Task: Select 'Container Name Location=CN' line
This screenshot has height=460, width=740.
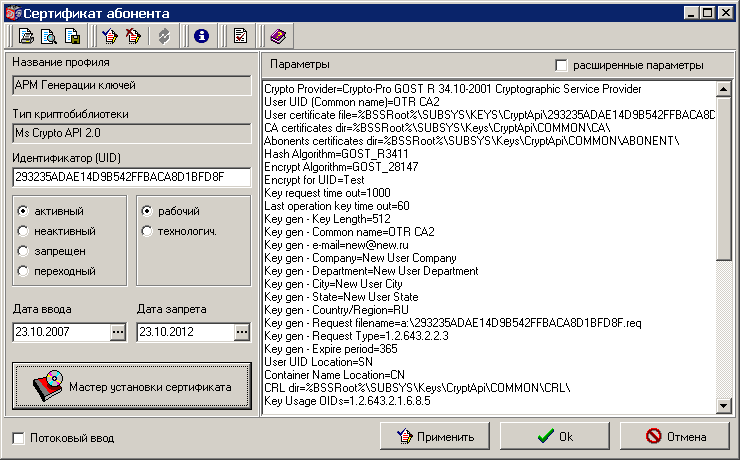Action: [334, 375]
